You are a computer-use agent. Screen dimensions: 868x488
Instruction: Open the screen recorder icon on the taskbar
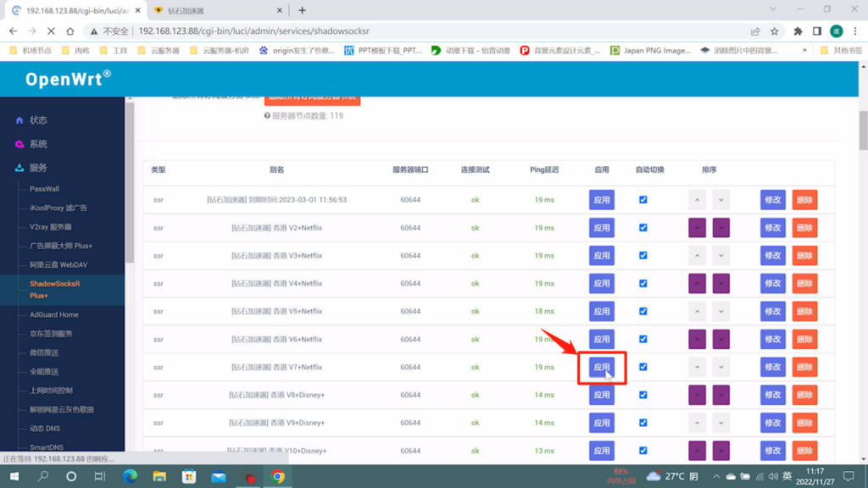[249, 476]
